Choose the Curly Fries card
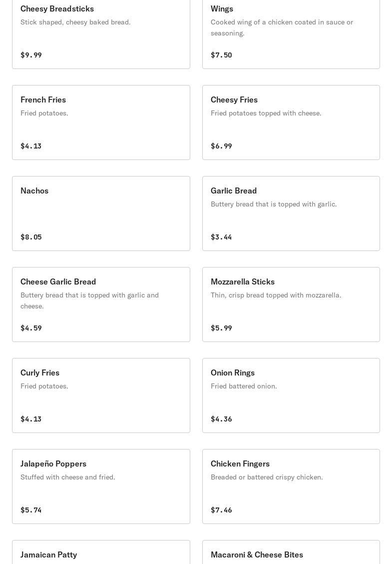Image resolution: width=392 pixels, height=564 pixels. 101,395
